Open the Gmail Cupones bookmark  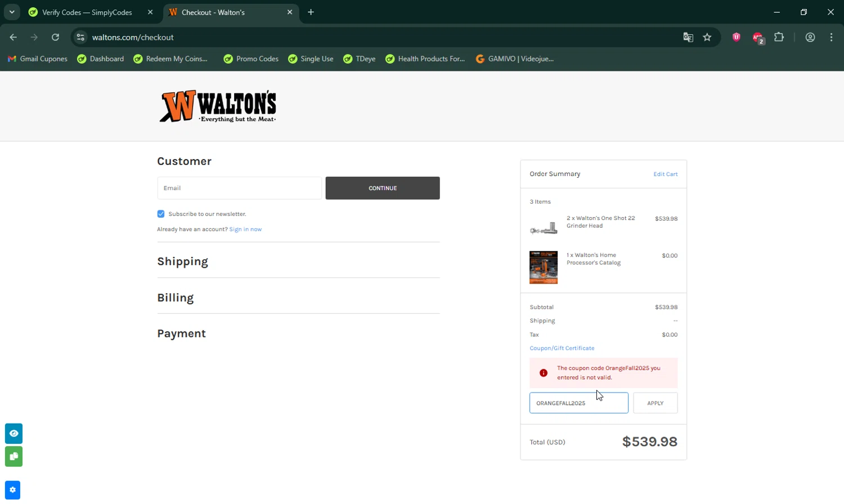[37, 58]
